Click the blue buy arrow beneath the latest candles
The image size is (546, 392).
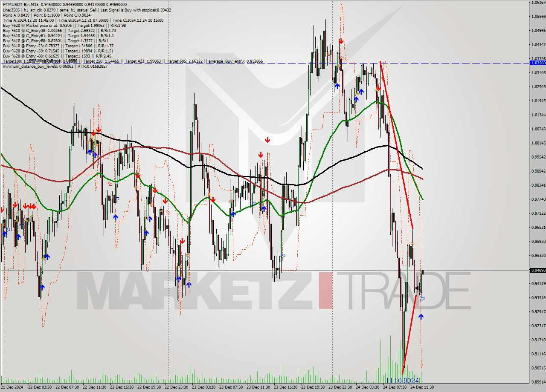click(421, 317)
